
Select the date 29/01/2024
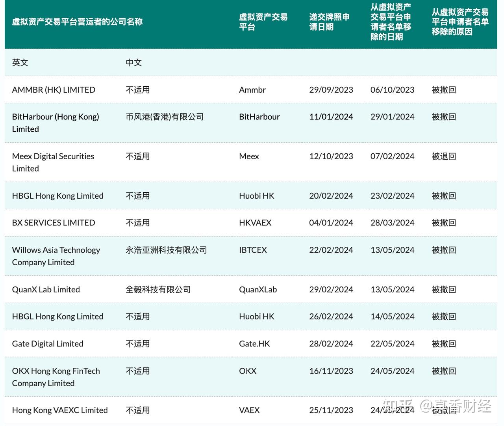point(393,117)
